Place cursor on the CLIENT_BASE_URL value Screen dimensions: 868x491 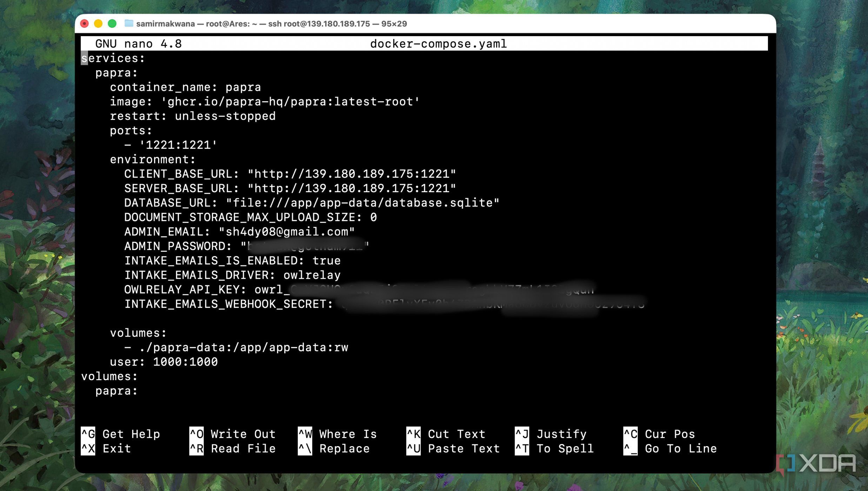pos(352,174)
